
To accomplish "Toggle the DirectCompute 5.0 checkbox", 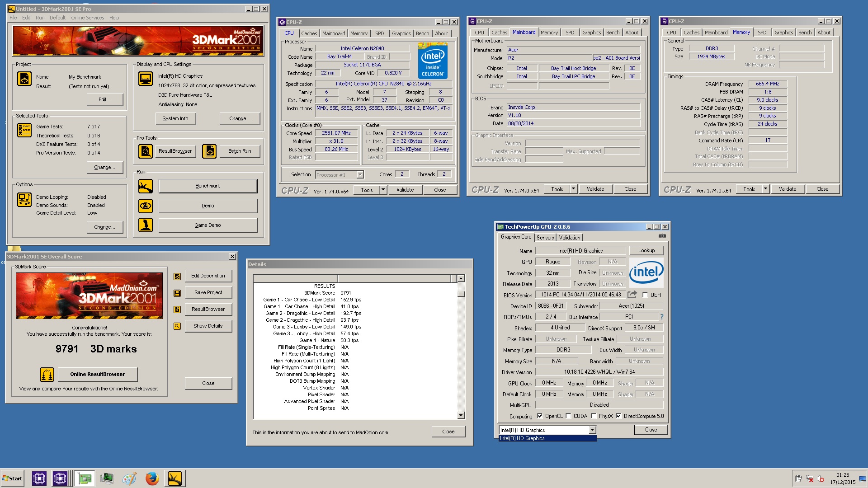I will (x=618, y=416).
